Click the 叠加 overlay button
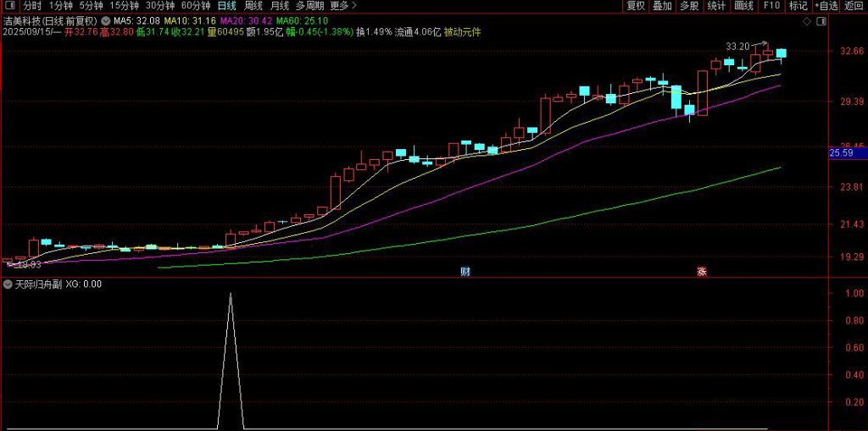This screenshot has height=431, width=868. coord(662,5)
